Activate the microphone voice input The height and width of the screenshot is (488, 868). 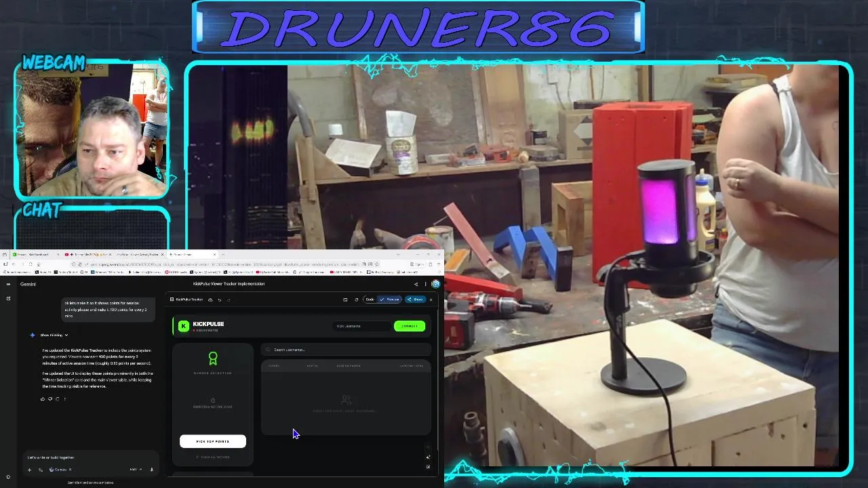pos(152,470)
